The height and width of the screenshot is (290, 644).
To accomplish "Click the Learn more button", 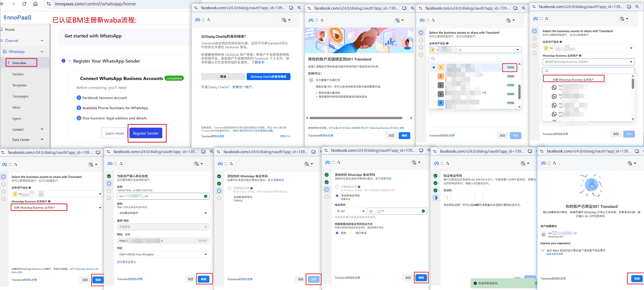I will point(114,133).
